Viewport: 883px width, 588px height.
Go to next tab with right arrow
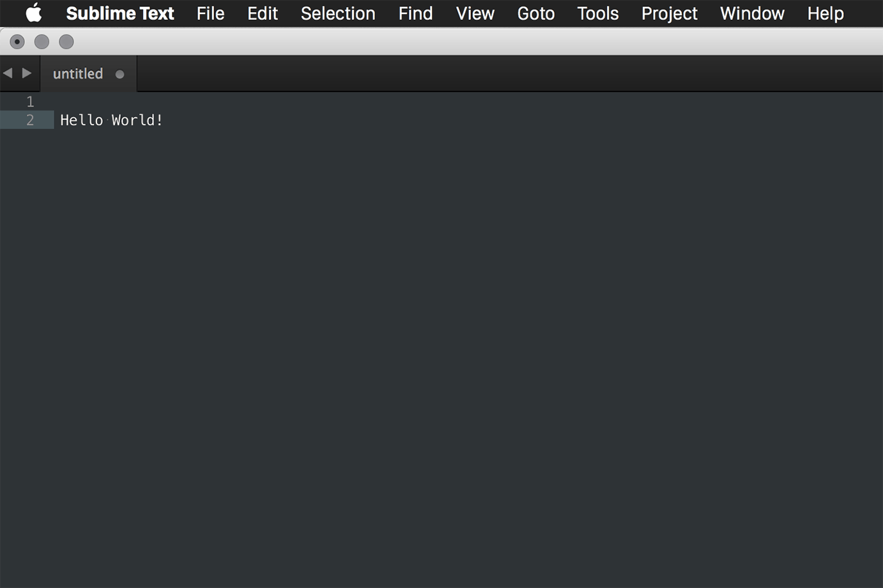[x=26, y=73]
